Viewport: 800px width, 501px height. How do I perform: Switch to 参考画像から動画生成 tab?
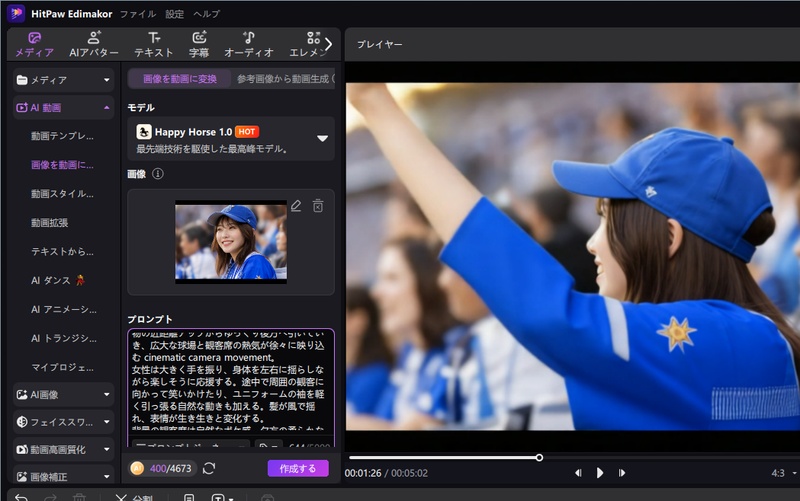click(x=285, y=79)
